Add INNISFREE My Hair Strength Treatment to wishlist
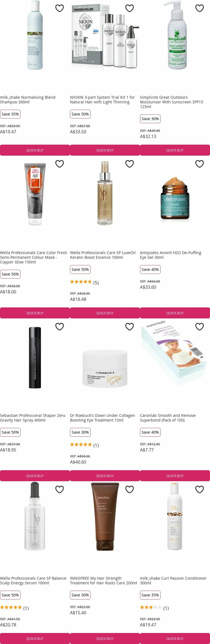The image size is (210, 644). coord(129,489)
